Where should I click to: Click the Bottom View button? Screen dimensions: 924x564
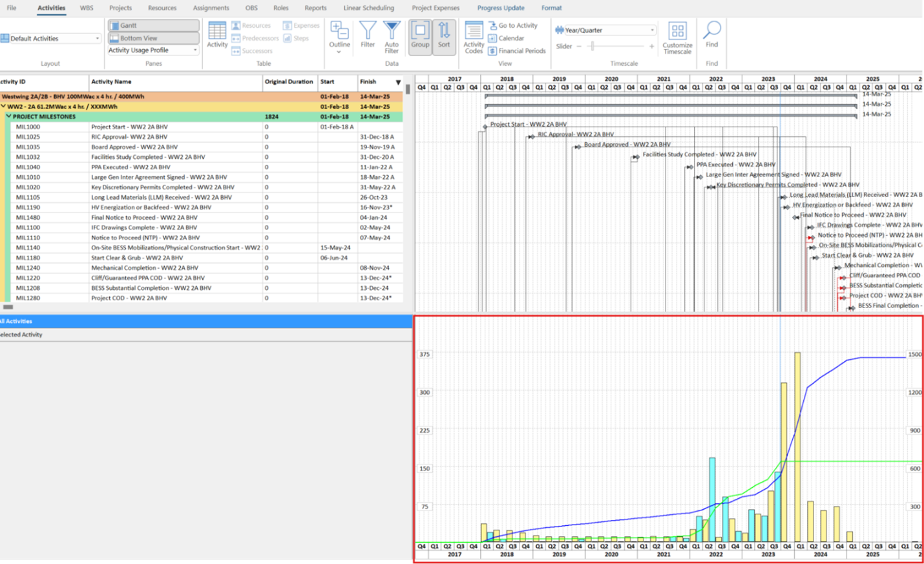[152, 37]
